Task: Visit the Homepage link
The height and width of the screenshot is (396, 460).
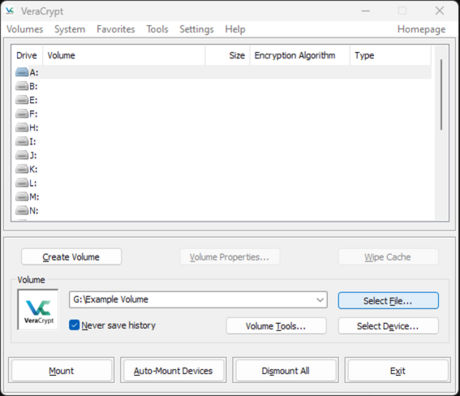Action: point(421,29)
